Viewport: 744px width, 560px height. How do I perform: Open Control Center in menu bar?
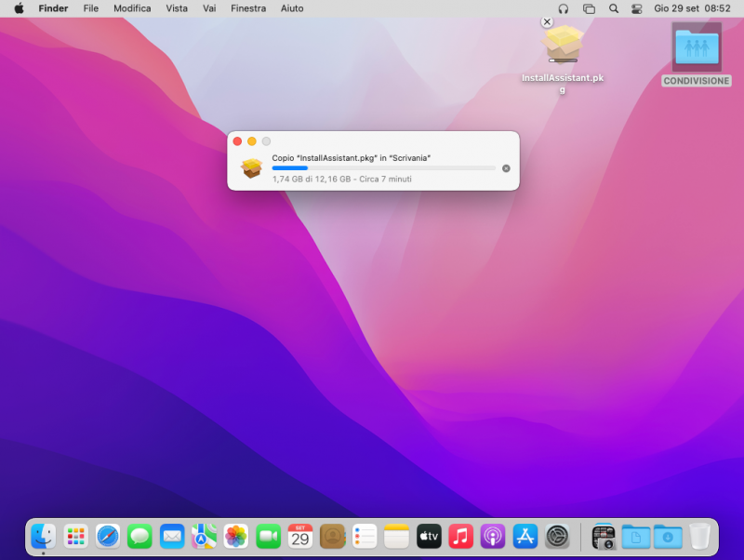(637, 8)
